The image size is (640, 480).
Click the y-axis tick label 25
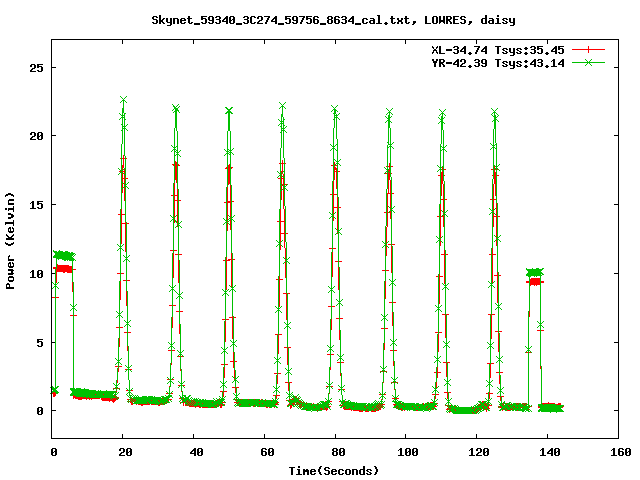click(36, 67)
